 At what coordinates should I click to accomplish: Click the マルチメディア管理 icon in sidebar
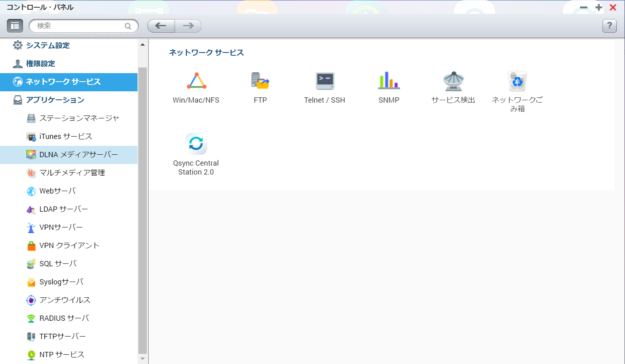(x=31, y=173)
